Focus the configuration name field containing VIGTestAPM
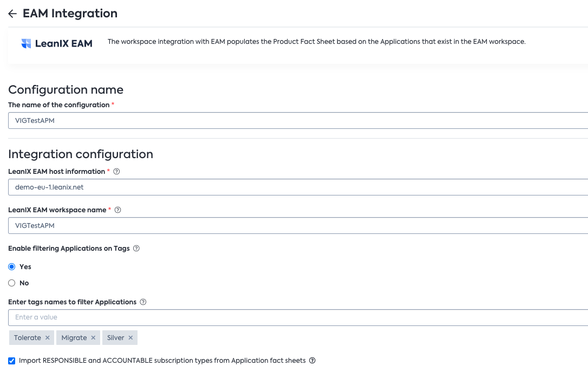588x372 pixels. tap(298, 120)
